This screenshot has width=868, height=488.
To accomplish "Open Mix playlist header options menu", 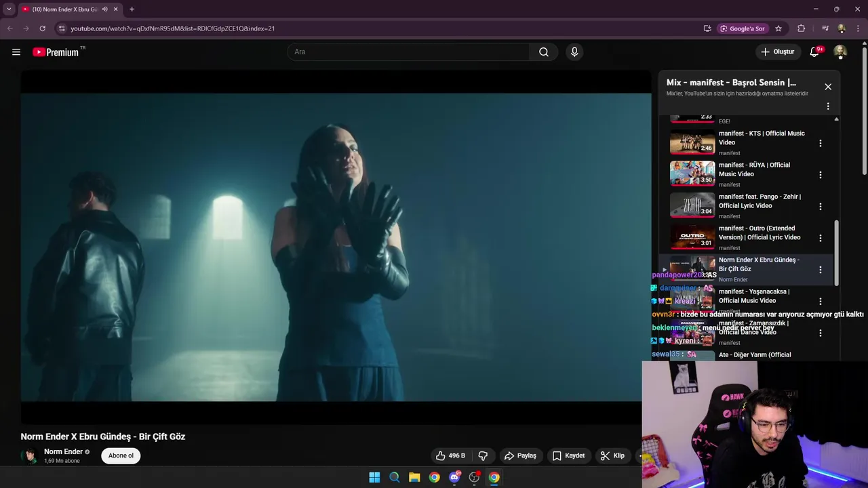I will [x=828, y=106].
